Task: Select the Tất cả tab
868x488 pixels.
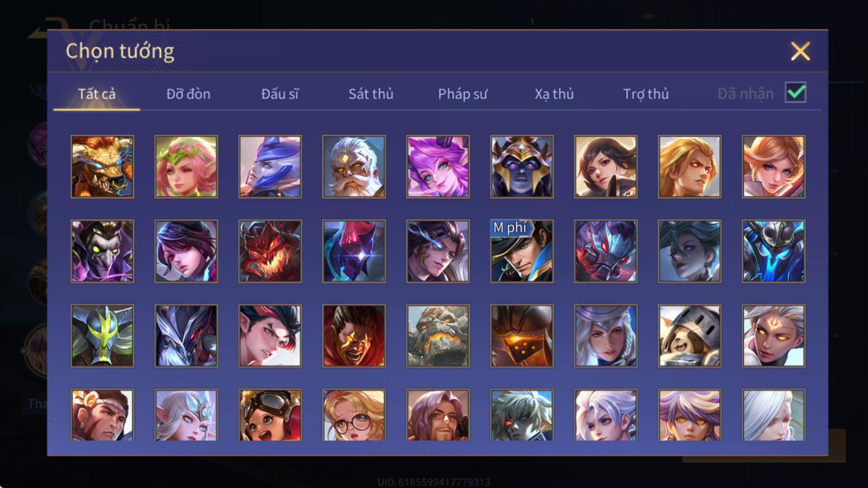Action: 97,94
